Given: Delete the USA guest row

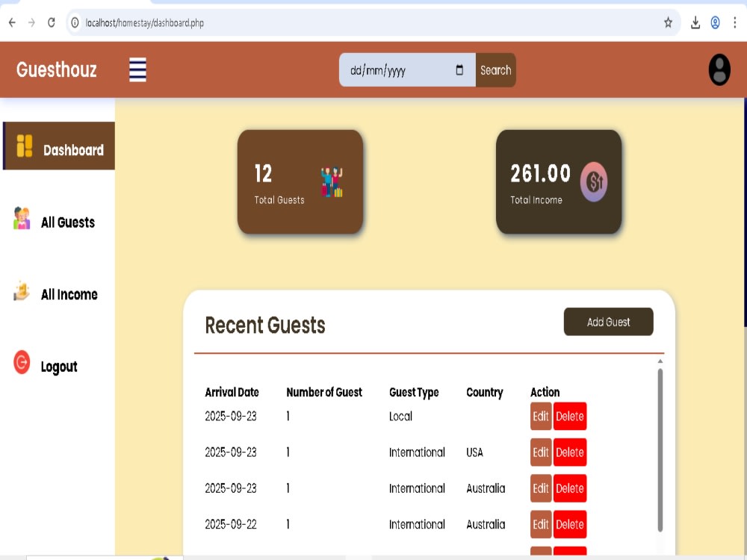Looking at the screenshot, I should [x=570, y=452].
